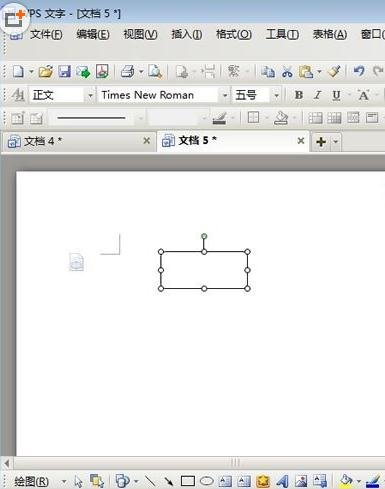This screenshot has height=489, width=385.
Task: Toggle underline formatting
Action: [336, 96]
